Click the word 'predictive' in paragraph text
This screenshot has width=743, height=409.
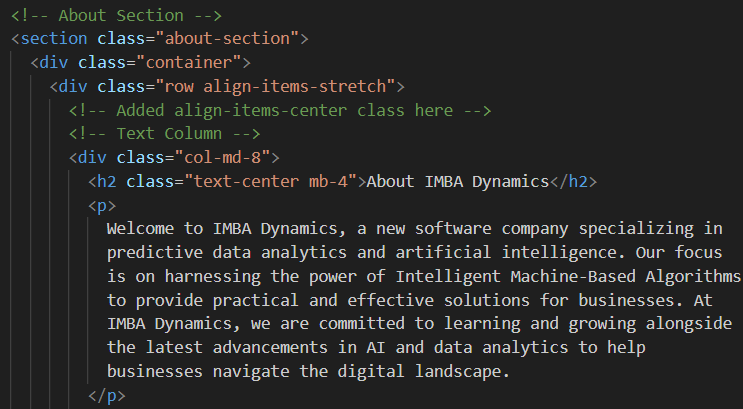(x=155, y=253)
